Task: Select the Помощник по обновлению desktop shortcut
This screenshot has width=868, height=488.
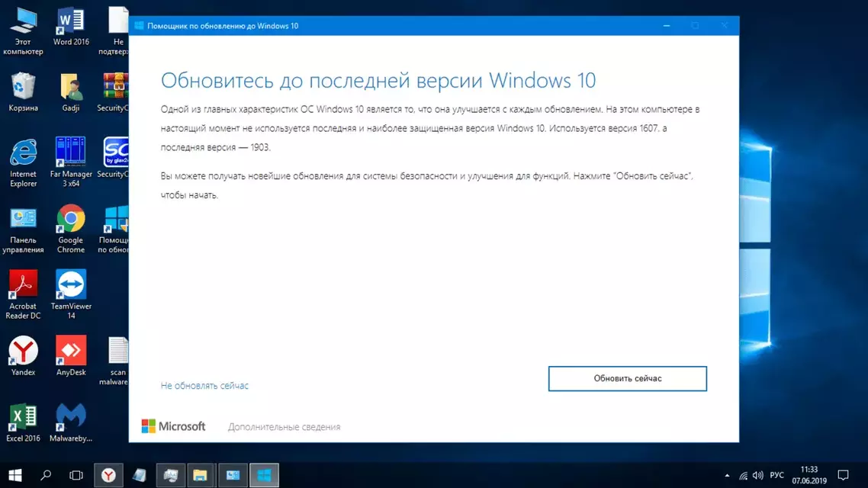Action: click(114, 229)
